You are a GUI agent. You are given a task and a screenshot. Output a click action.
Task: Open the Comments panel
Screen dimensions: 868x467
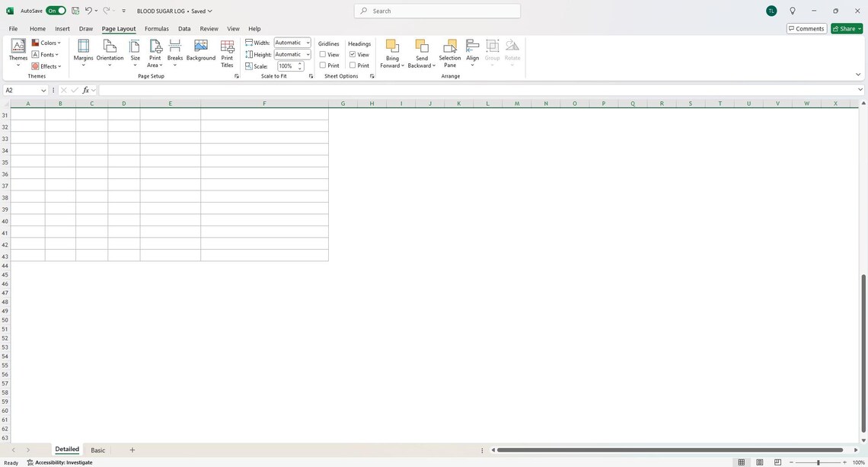click(x=806, y=28)
